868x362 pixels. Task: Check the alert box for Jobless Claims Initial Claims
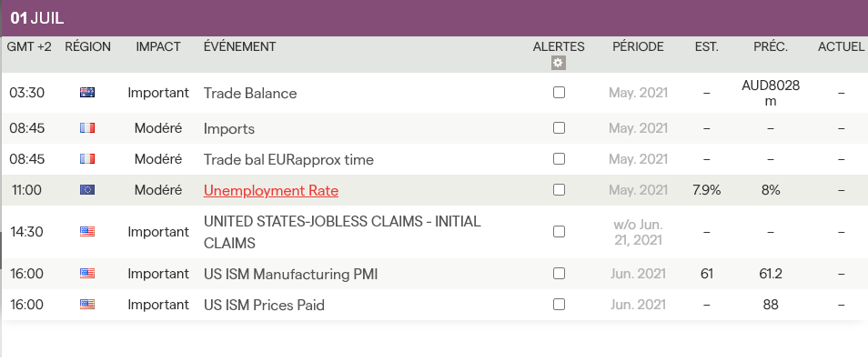[x=560, y=231]
